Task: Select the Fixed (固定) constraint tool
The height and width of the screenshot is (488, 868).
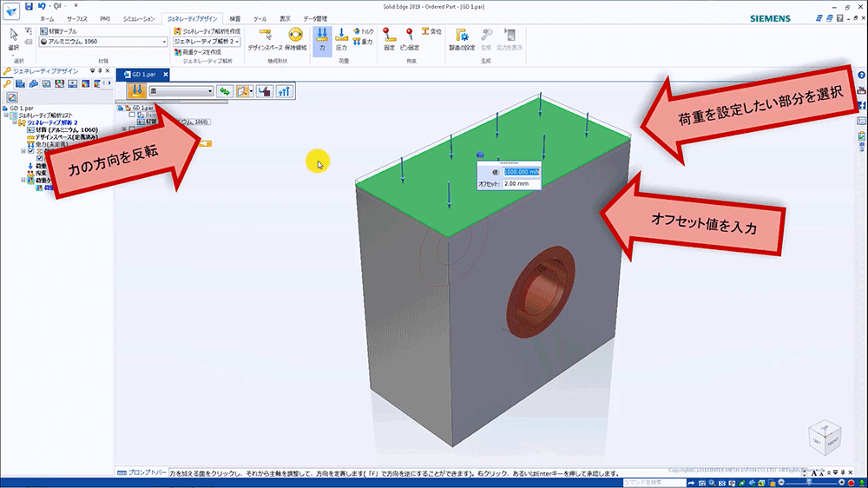Action: click(389, 40)
